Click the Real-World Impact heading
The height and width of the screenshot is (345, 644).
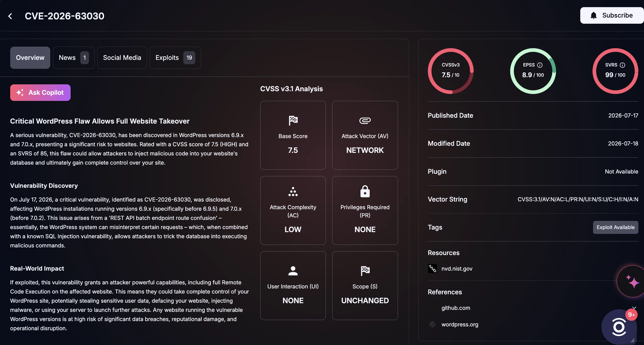37,268
